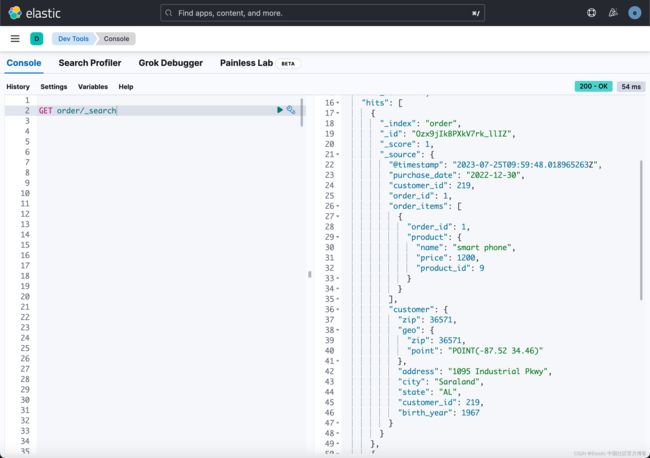Open the newsfeed notifications icon

point(613,13)
